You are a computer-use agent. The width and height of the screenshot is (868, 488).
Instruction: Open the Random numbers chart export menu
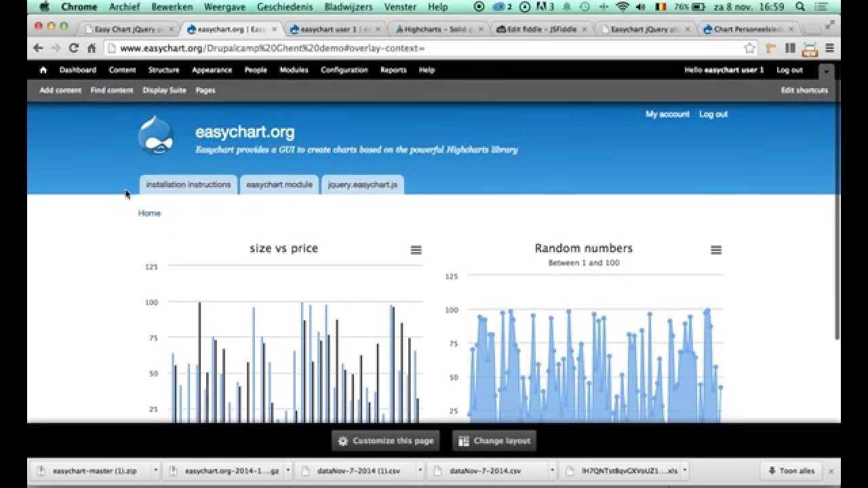tap(716, 250)
